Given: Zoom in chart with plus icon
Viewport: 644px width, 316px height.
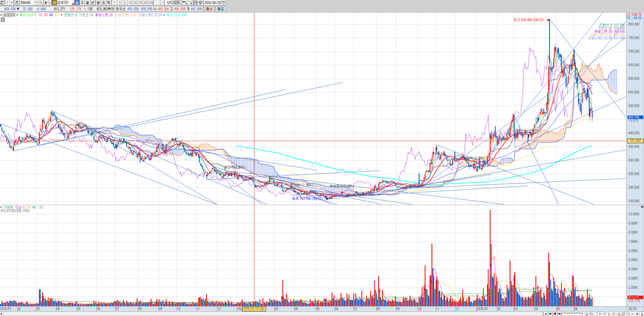Looking at the screenshot, I should [x=637, y=314].
